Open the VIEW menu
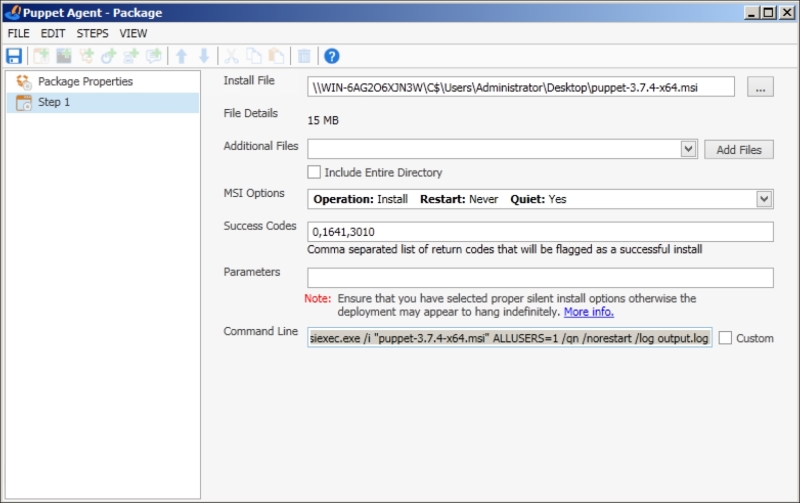800x503 pixels. pos(133,33)
